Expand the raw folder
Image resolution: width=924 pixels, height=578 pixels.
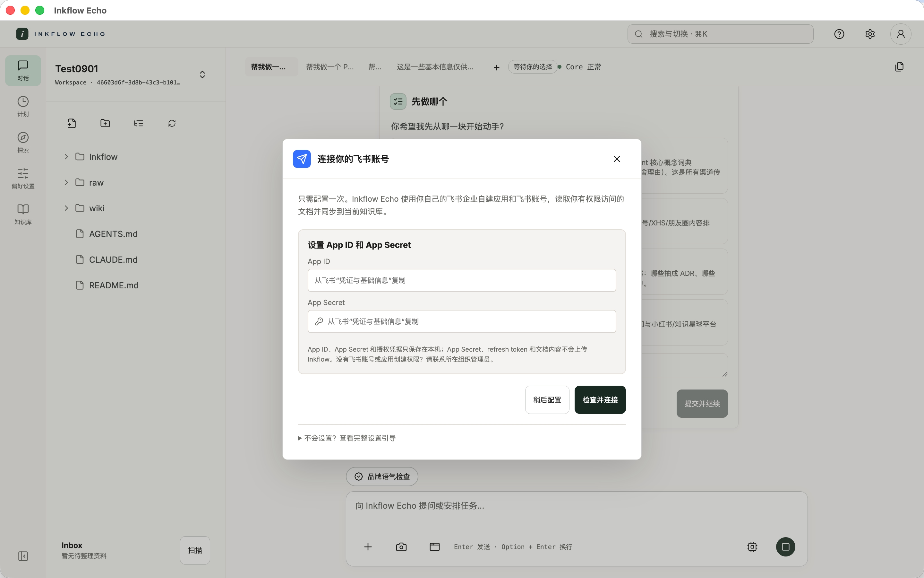66,182
